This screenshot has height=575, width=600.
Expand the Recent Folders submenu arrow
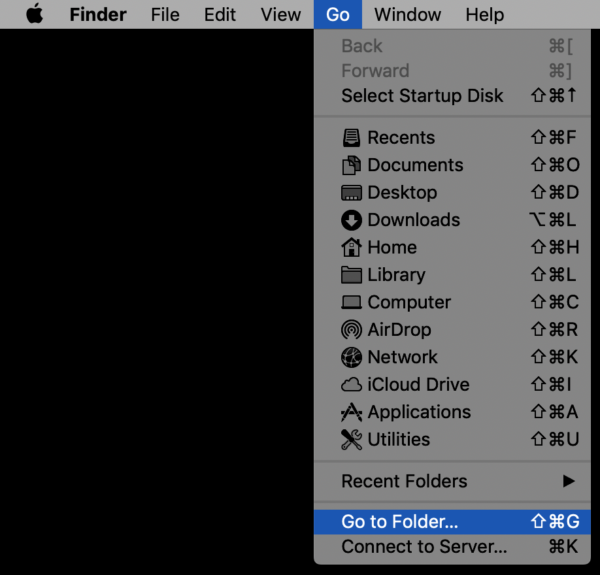point(569,481)
